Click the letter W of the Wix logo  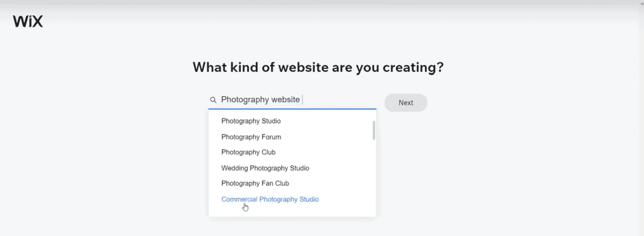point(21,21)
